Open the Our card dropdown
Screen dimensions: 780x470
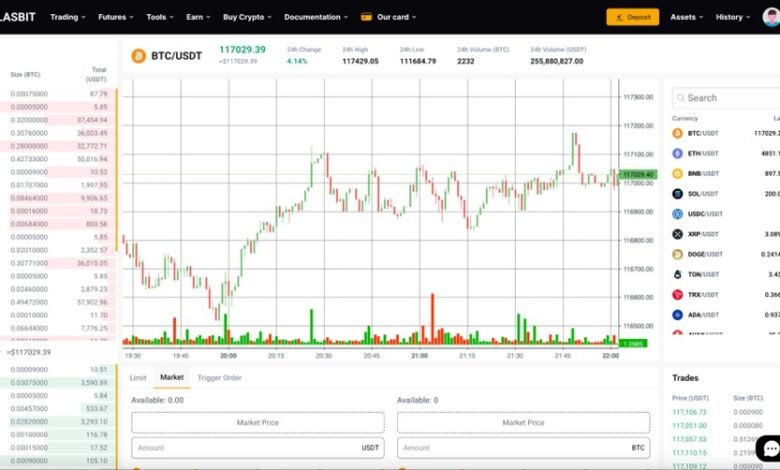(x=396, y=17)
